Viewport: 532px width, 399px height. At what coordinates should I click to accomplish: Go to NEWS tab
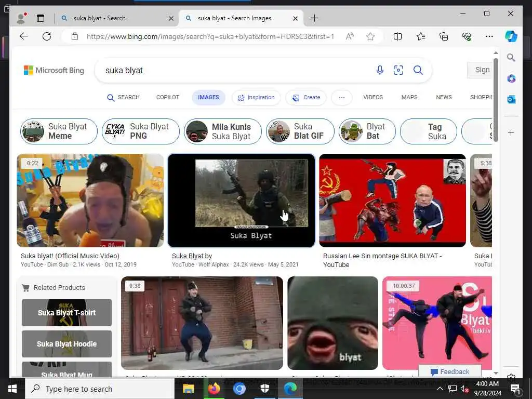(x=444, y=97)
